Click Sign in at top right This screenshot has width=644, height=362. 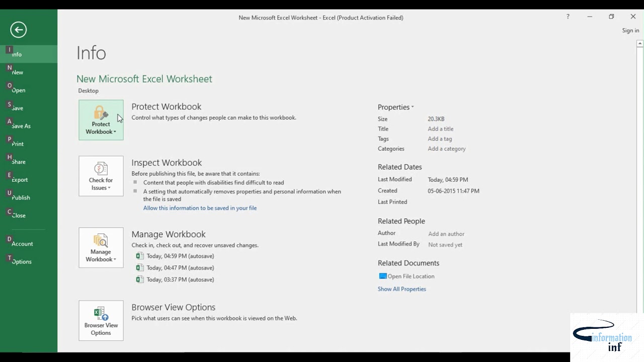(630, 31)
